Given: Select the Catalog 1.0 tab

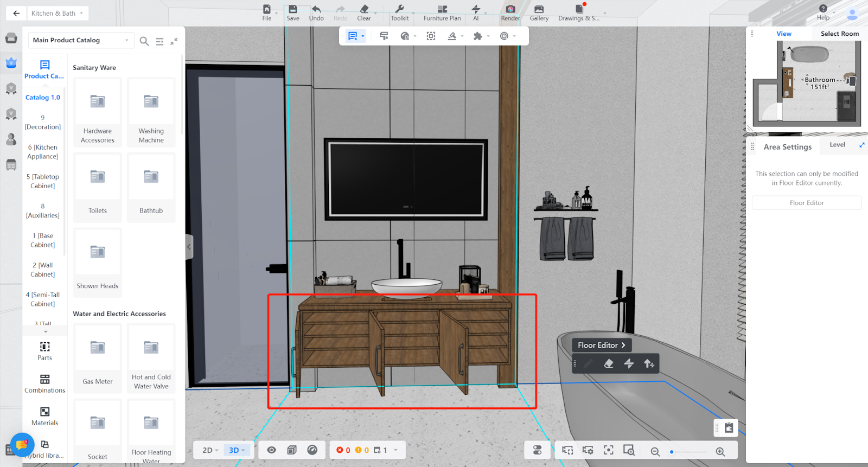Looking at the screenshot, I should click(x=43, y=98).
